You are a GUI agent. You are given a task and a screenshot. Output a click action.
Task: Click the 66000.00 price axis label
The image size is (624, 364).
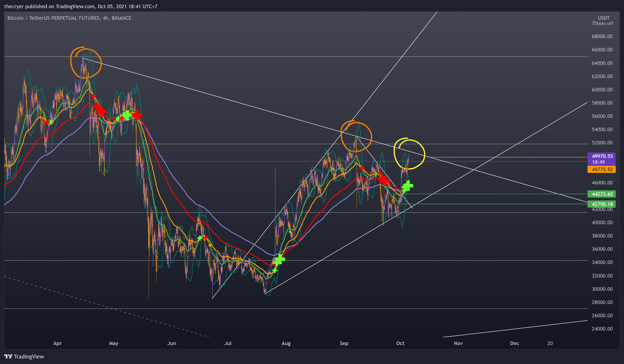(602, 49)
